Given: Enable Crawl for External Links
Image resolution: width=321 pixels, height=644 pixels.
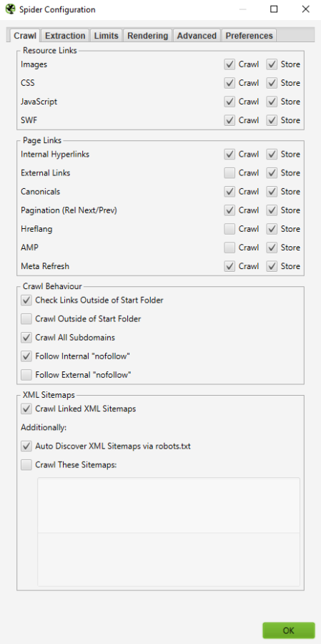Looking at the screenshot, I should click(x=229, y=173).
